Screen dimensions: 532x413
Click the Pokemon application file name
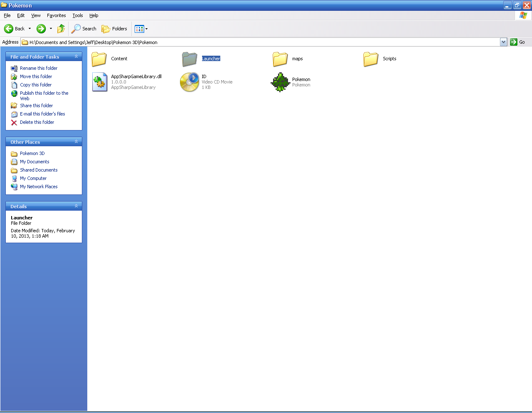[301, 79]
